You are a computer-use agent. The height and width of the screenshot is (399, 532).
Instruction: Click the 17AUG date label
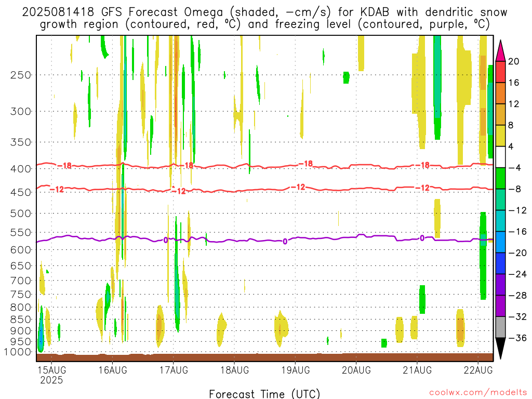pyautogui.click(x=174, y=369)
